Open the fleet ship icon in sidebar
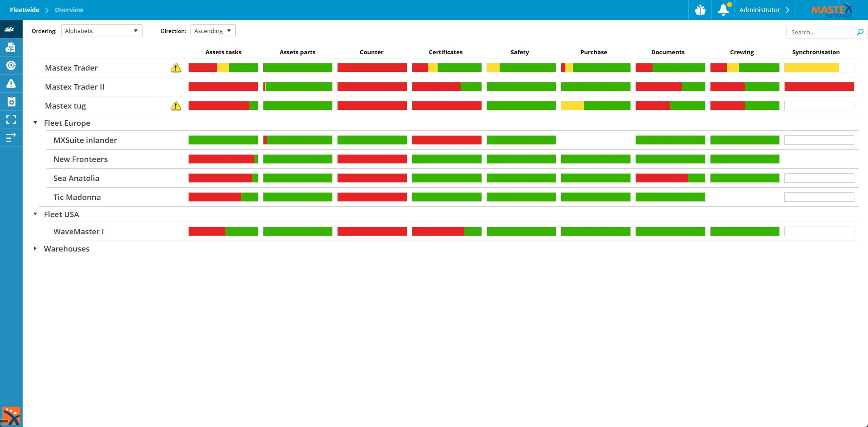The width and height of the screenshot is (868, 427). pyautogui.click(x=10, y=29)
